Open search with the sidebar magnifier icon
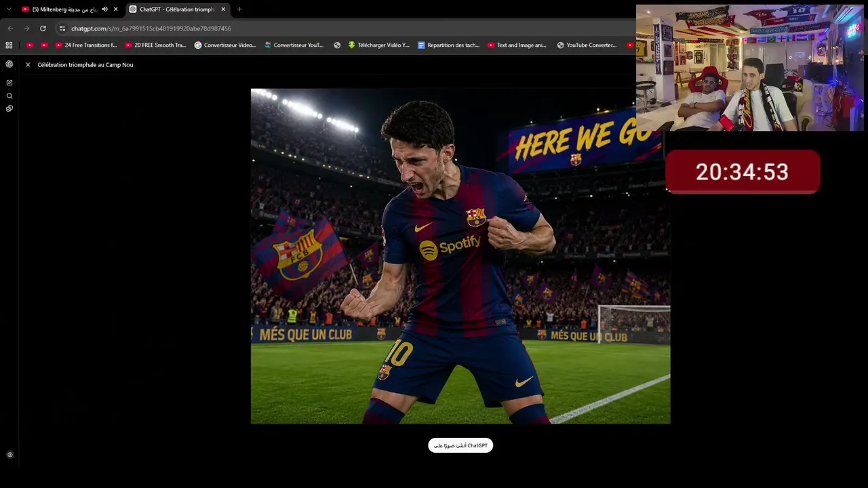This screenshot has height=488, width=868. pos(9,96)
